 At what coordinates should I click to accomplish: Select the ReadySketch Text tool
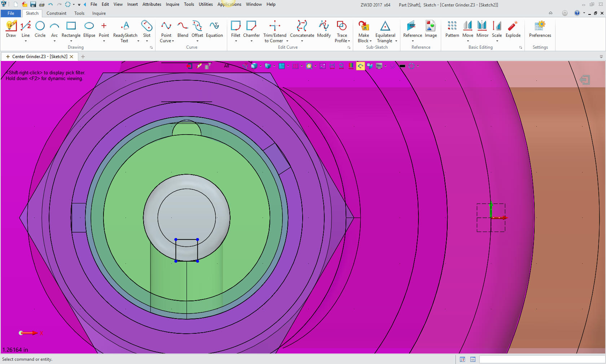pyautogui.click(x=125, y=31)
